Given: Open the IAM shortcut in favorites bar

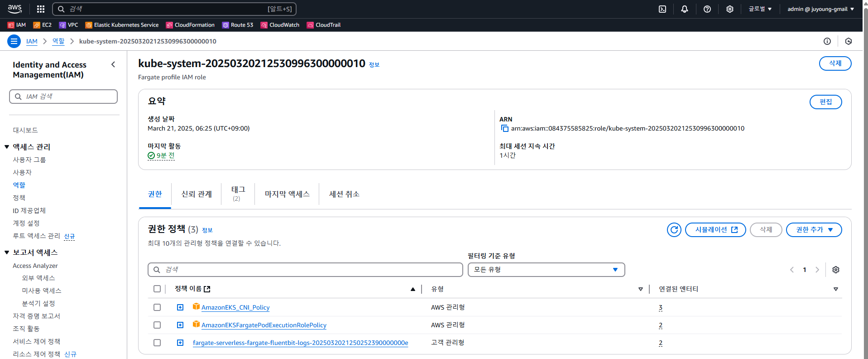Looking at the screenshot, I should tap(17, 25).
